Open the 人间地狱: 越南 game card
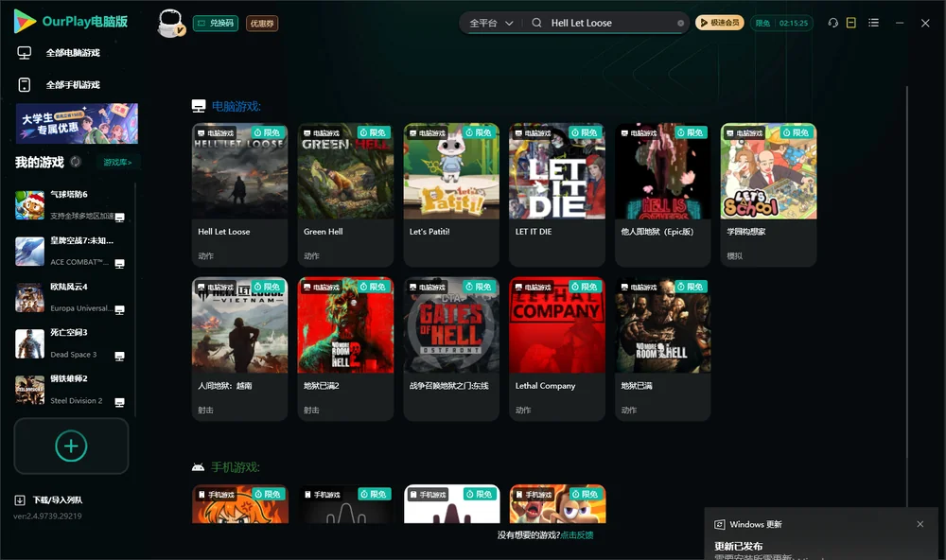Image resolution: width=946 pixels, height=560 pixels. click(x=239, y=349)
